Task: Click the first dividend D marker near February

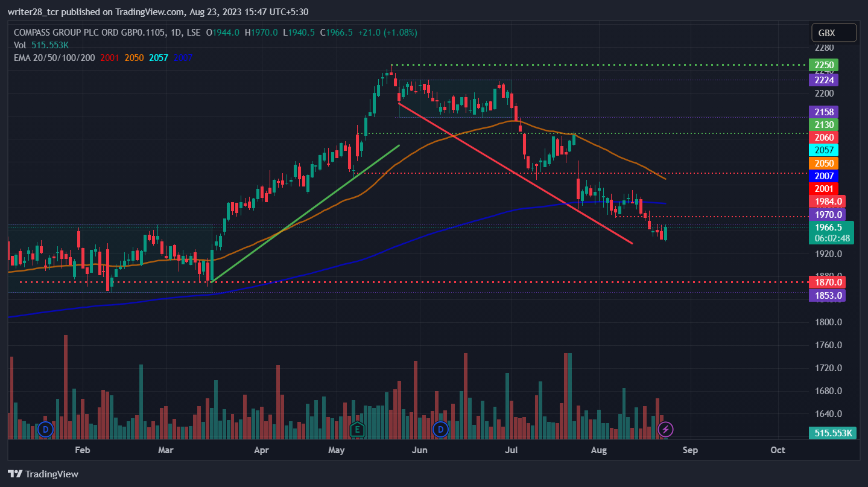Action: 45,430
